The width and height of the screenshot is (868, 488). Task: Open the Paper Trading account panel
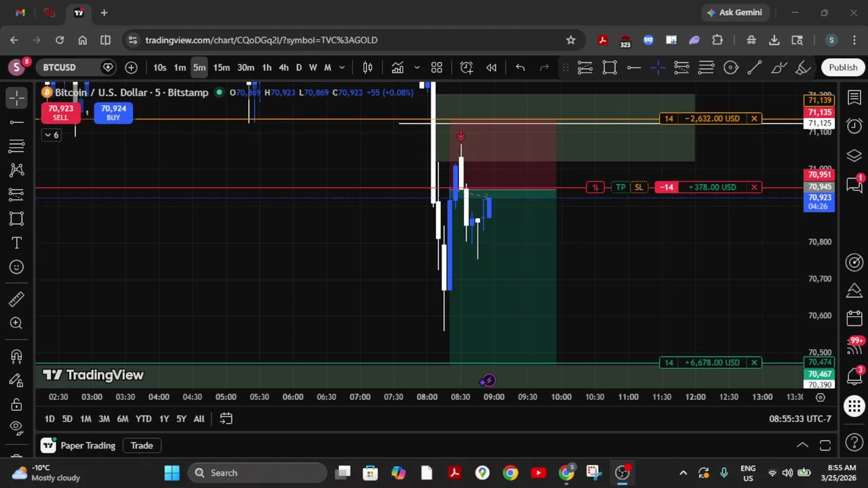(x=78, y=445)
